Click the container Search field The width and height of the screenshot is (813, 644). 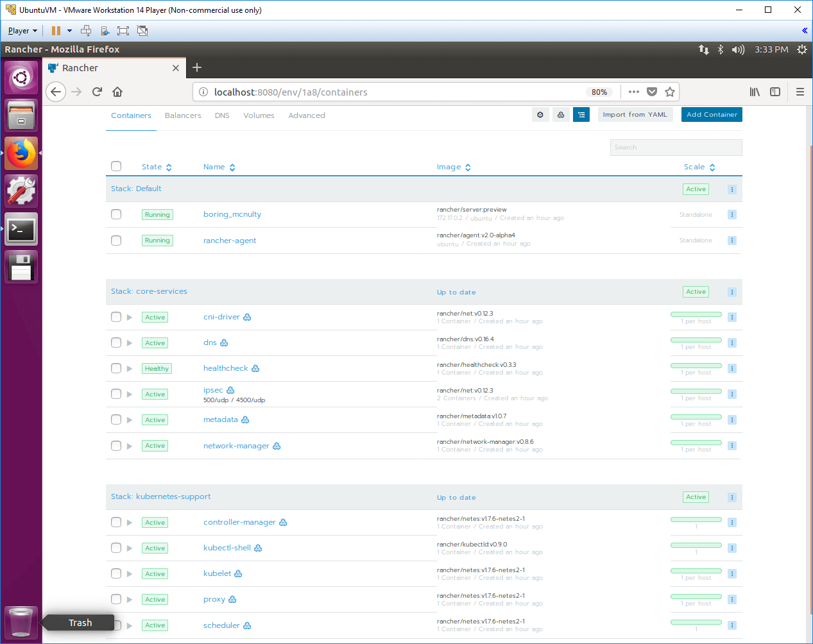point(676,148)
